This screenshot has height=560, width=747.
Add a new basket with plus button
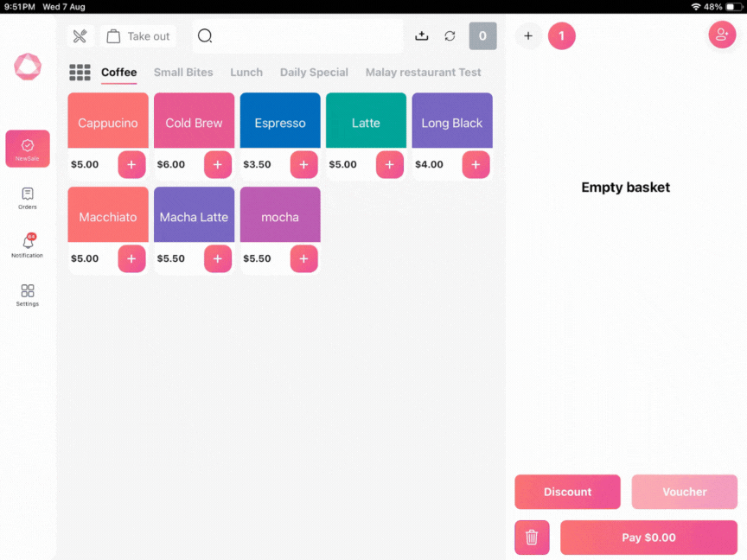point(528,36)
